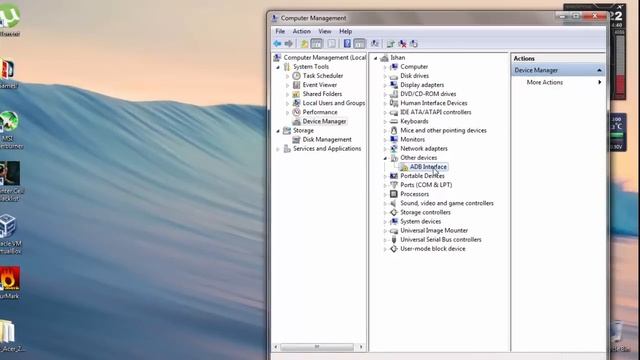
Task: Select the System devices category
Action: point(420,222)
